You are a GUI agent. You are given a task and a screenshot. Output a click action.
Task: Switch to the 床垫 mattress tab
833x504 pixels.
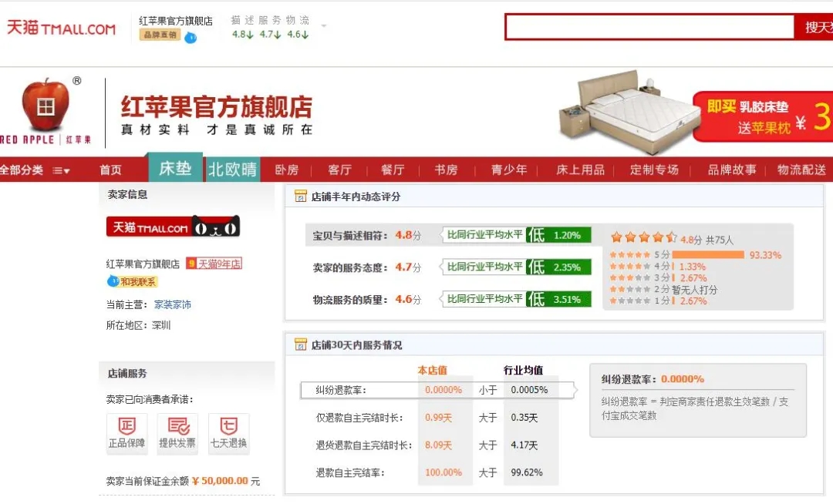click(174, 169)
